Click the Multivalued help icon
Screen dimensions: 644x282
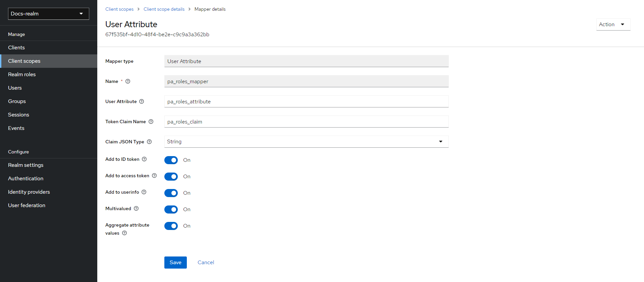(136, 208)
